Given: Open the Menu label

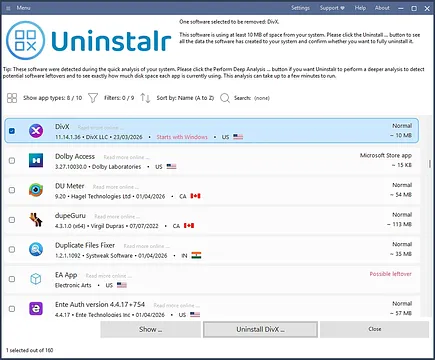Looking at the screenshot, I should (x=23, y=8).
